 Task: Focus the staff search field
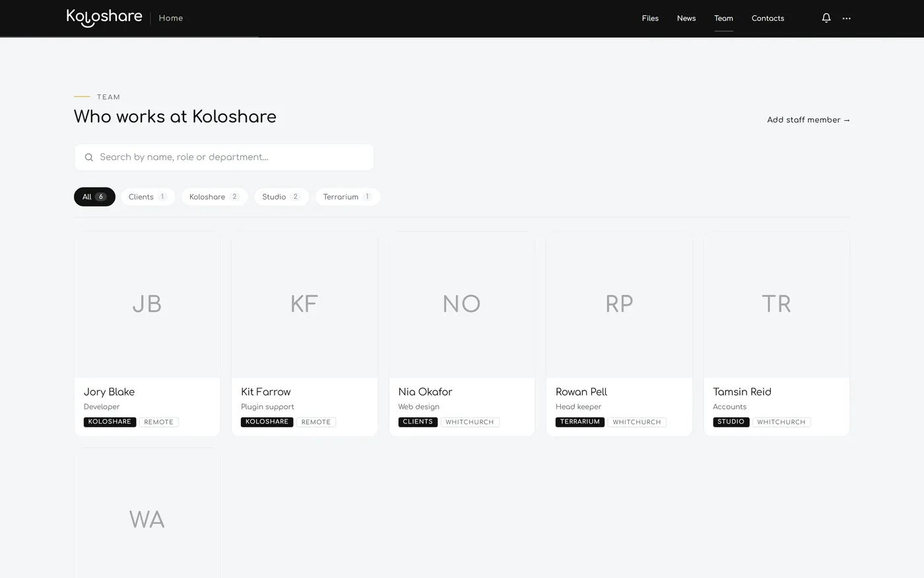coord(224,157)
